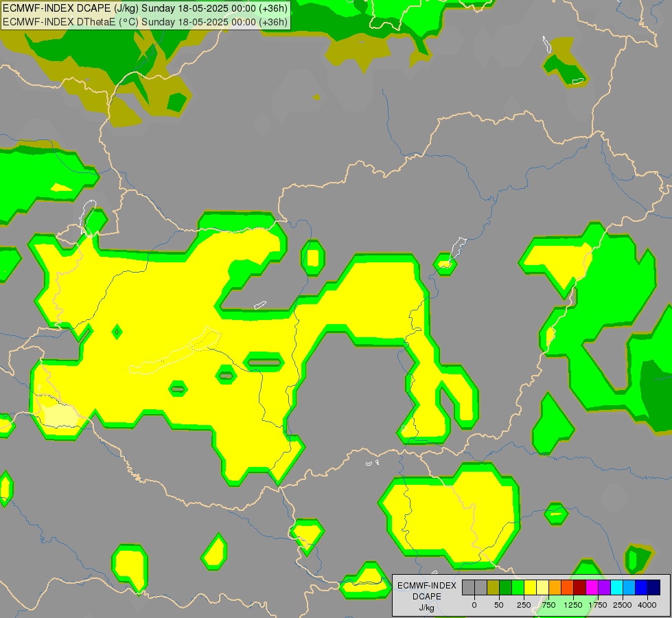This screenshot has height=618, width=672.
Task: Click the dark green legend swatch
Action: [x=505, y=587]
